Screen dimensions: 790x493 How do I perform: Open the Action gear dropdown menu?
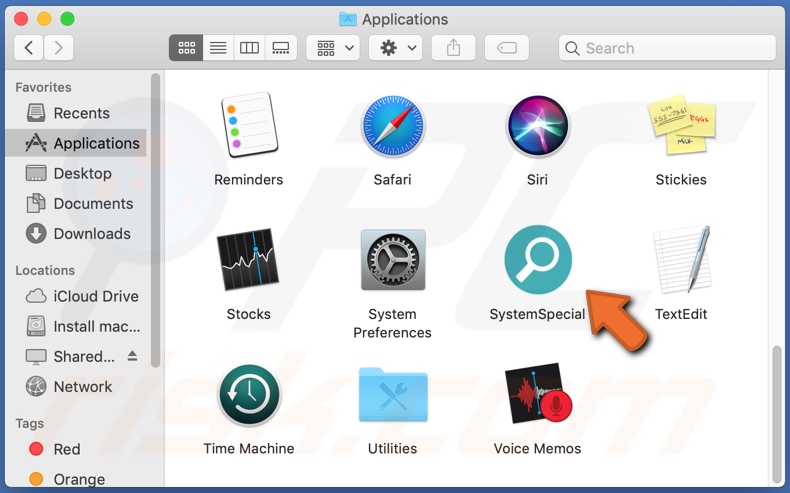tap(396, 48)
